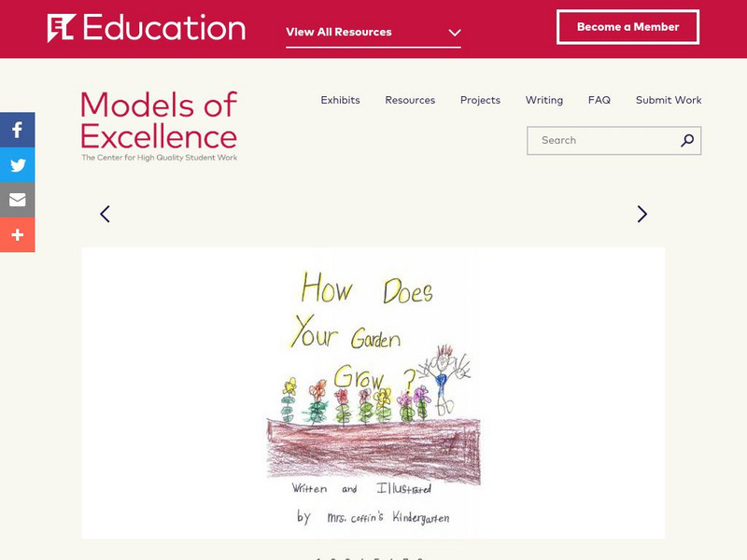Share page on Twitter
The height and width of the screenshot is (560, 747).
(x=17, y=165)
